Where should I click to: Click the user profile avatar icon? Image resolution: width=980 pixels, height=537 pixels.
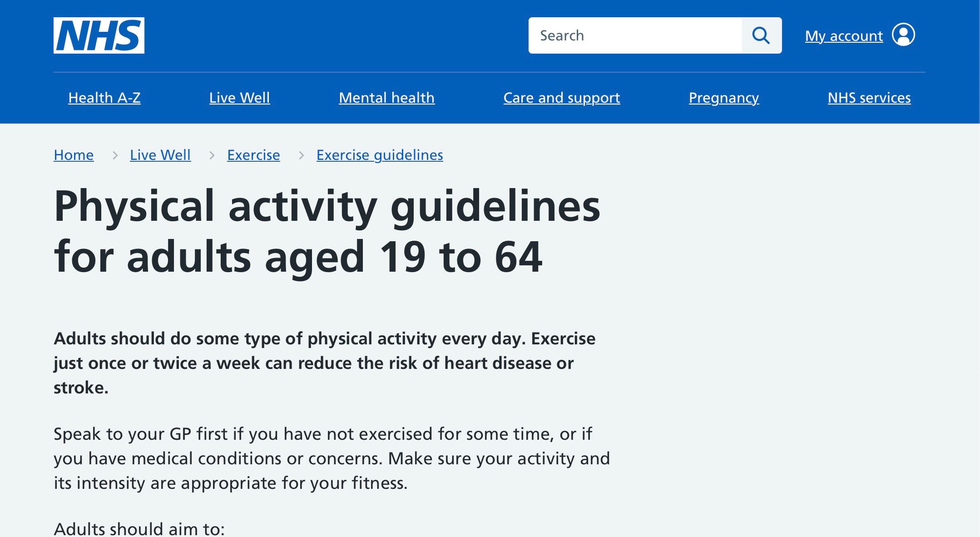[903, 35]
